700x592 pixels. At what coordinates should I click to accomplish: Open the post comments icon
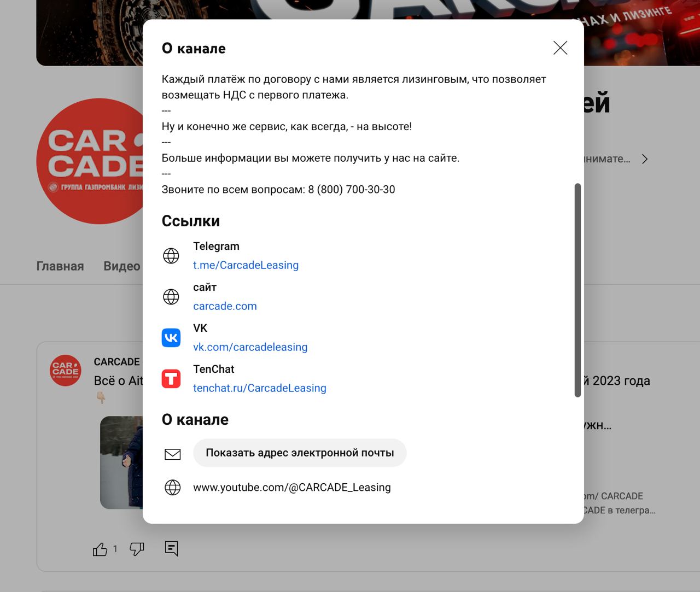tap(171, 548)
